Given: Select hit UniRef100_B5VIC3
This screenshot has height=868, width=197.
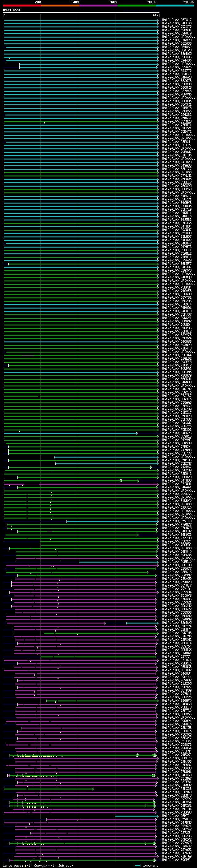Looking at the screenshot, I should click(176, 521).
